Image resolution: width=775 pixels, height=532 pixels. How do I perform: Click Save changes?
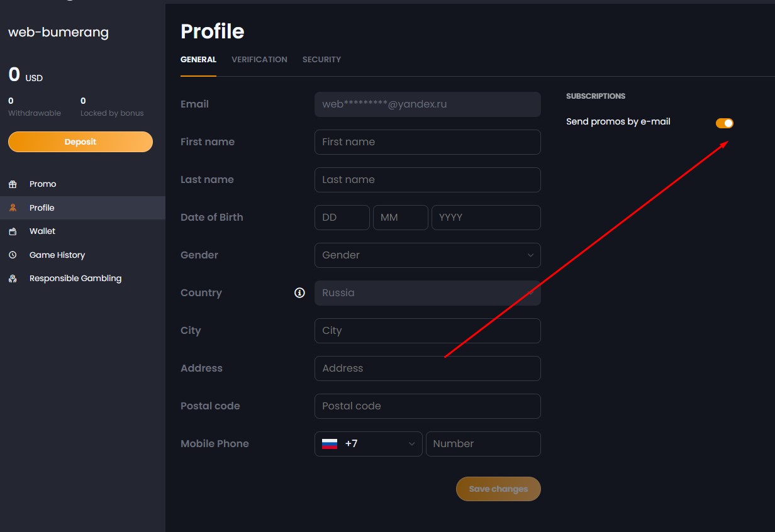pos(498,489)
